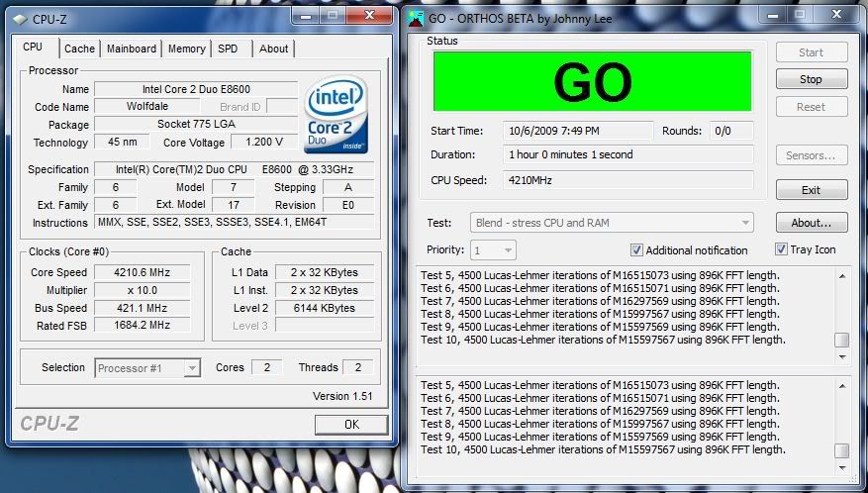This screenshot has height=493, width=868.
Task: Toggle the Tray Icon checkbox
Action: pos(781,249)
